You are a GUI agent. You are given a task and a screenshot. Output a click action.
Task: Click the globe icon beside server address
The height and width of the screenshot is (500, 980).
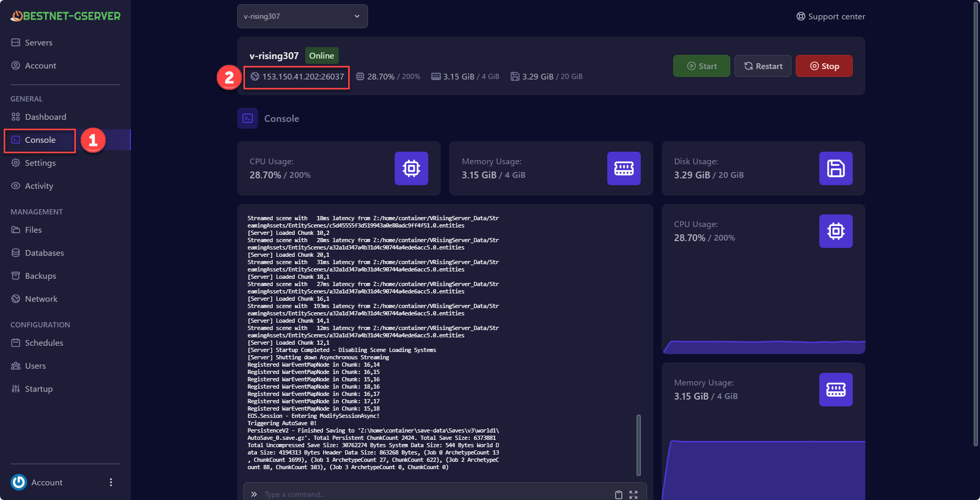[255, 76]
